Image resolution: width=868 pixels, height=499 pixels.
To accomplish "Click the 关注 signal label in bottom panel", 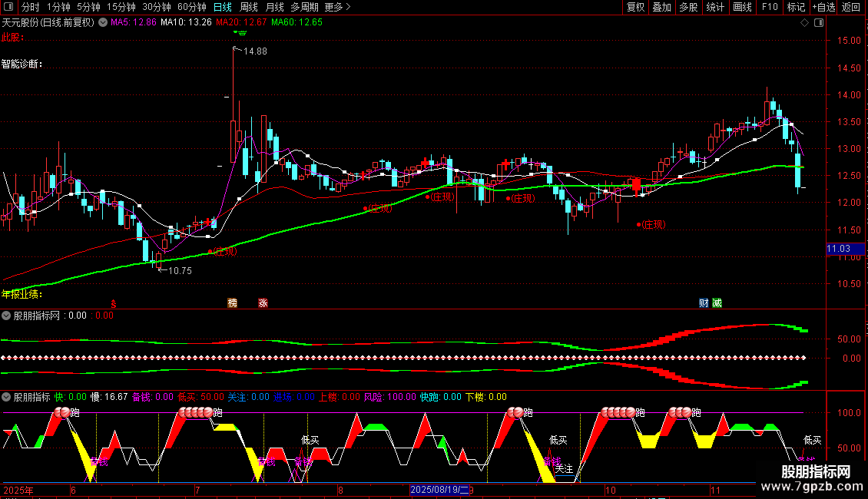I will coord(564,468).
